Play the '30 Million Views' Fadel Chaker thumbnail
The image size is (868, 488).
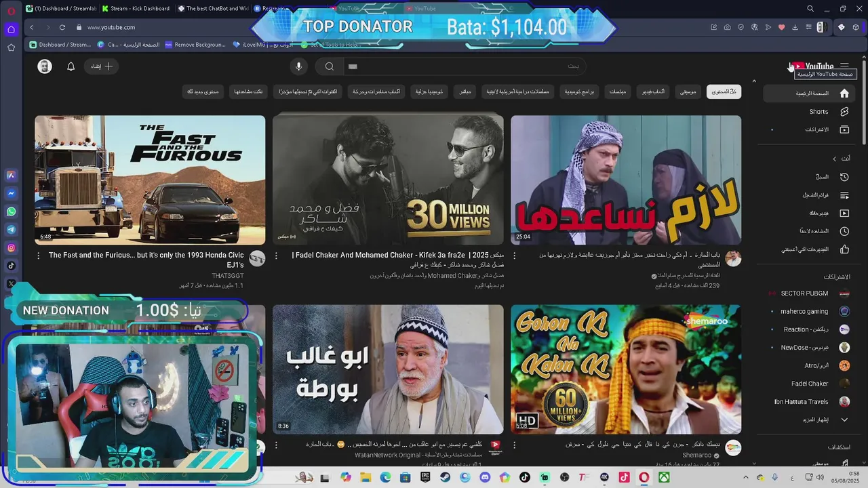388,180
